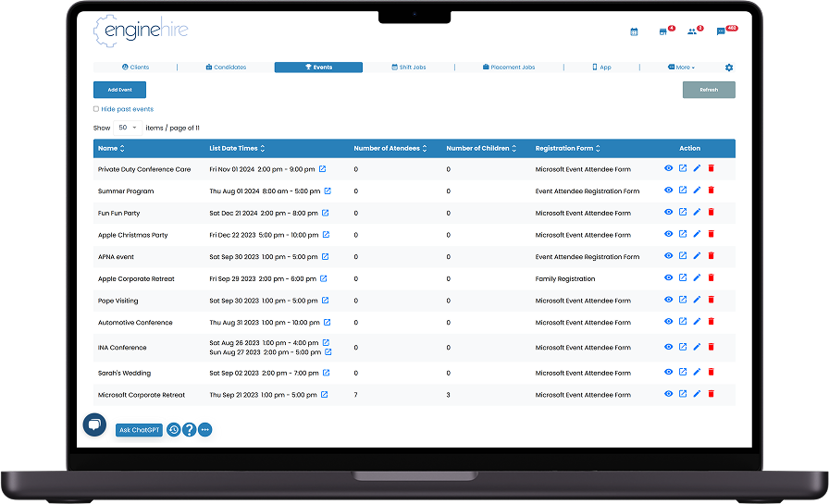Open the settings gear beside the More menu
Screen dimensions: 829x504
click(x=729, y=68)
